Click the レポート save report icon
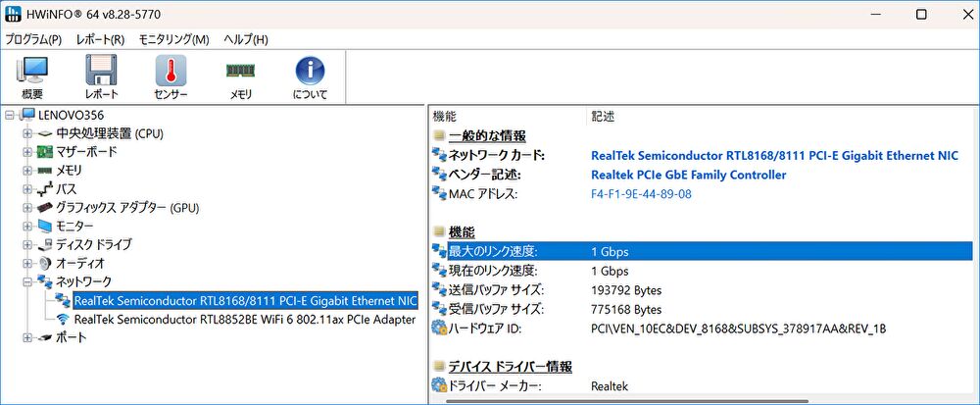980x405 pixels. [102, 76]
